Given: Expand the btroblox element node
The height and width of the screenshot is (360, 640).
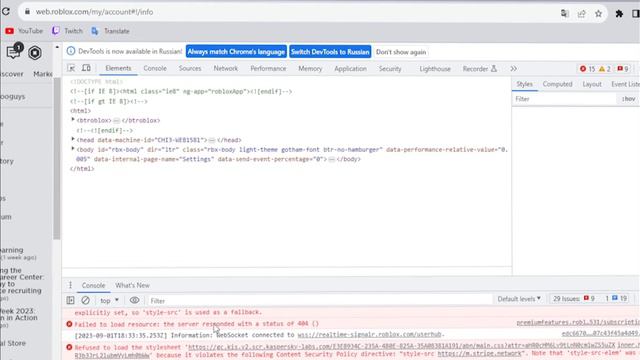Looking at the screenshot, I should pos(73,120).
